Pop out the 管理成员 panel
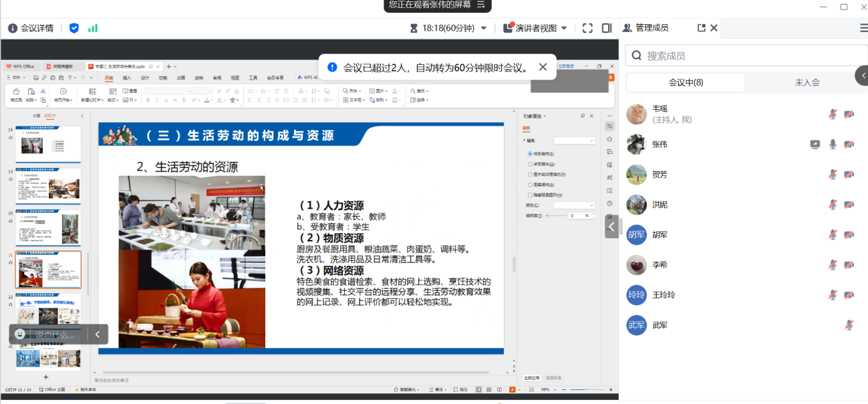This screenshot has width=868, height=404. pyautogui.click(x=701, y=28)
